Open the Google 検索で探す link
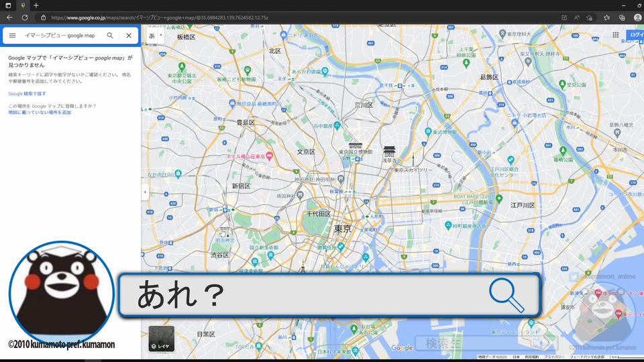 [x=27, y=94]
